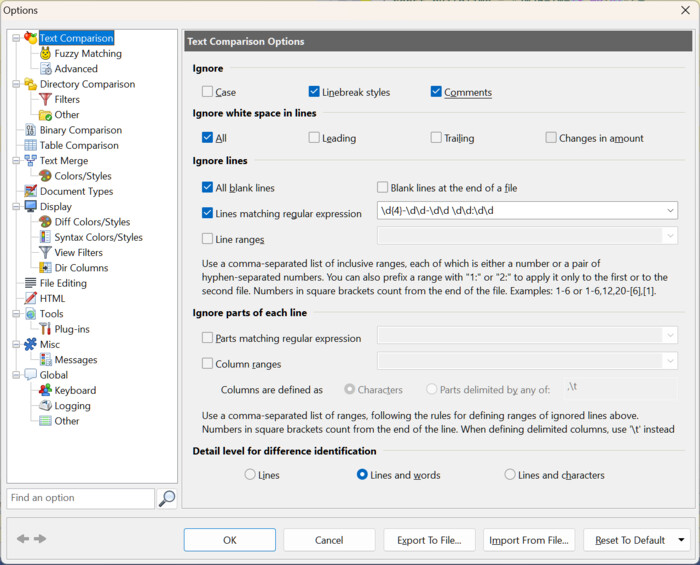The image size is (700, 565).
Task: Enable Parts matching regular expression
Action: [207, 337]
